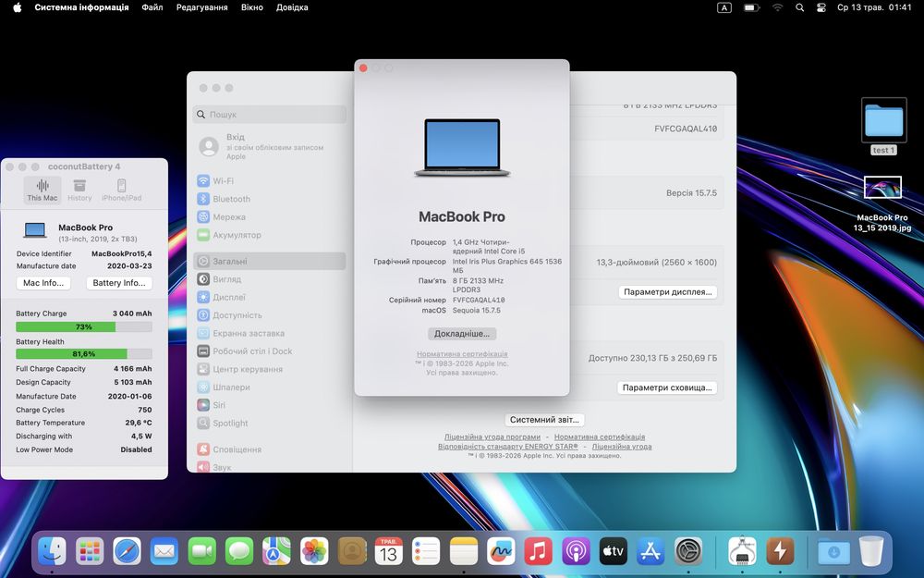
Task: Open the Mail app in Dock
Action: tap(164, 551)
